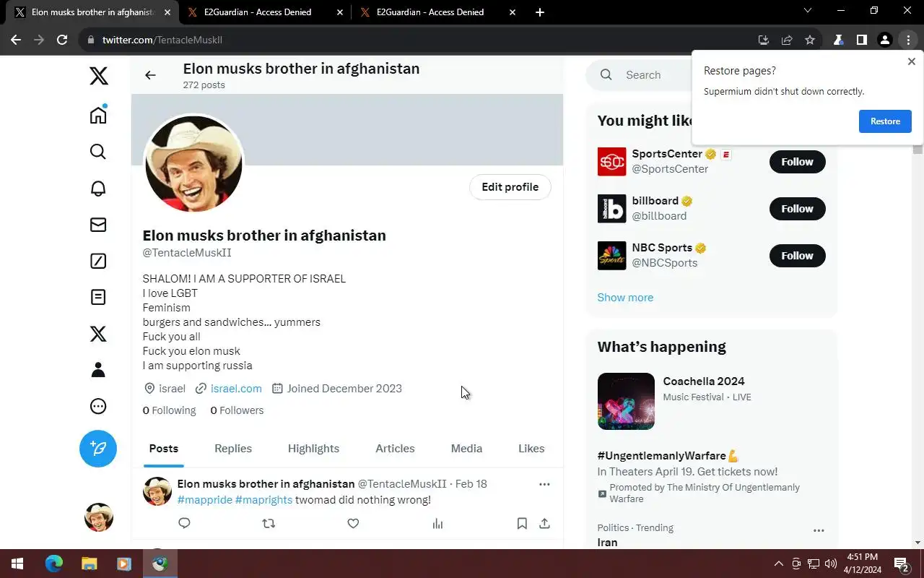Open the browser extensions icon
Viewport: 924px width, 578px height.
click(838, 40)
